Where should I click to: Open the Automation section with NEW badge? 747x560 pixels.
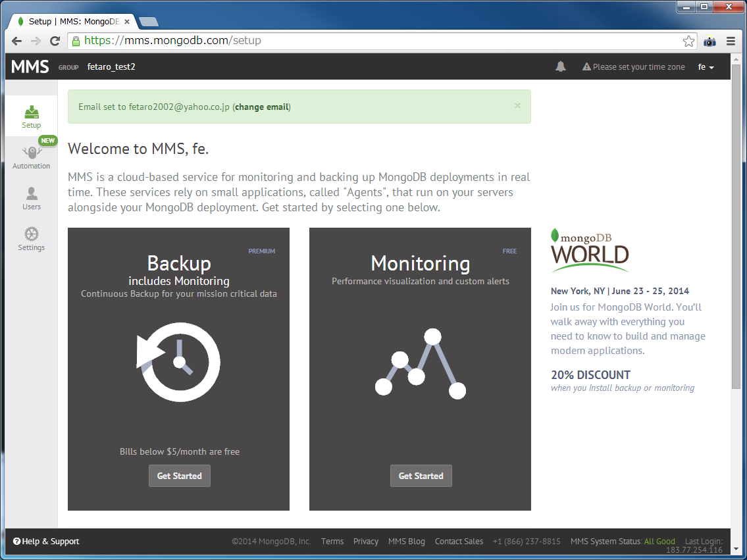31,157
